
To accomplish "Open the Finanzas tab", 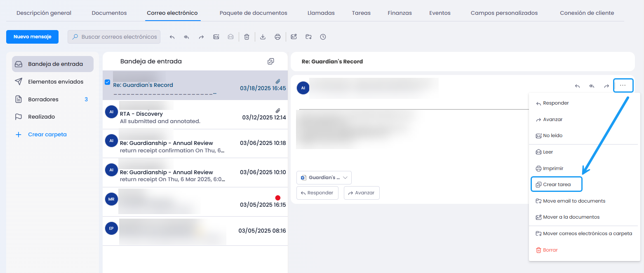I will pos(400,13).
